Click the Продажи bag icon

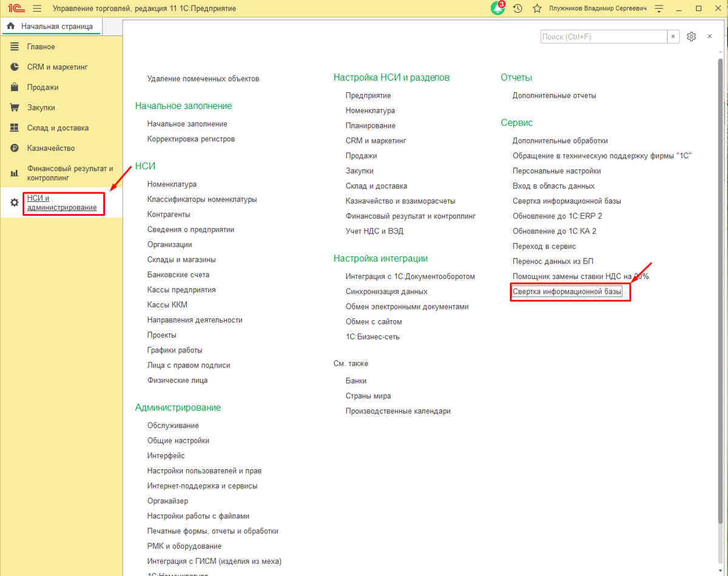point(15,87)
